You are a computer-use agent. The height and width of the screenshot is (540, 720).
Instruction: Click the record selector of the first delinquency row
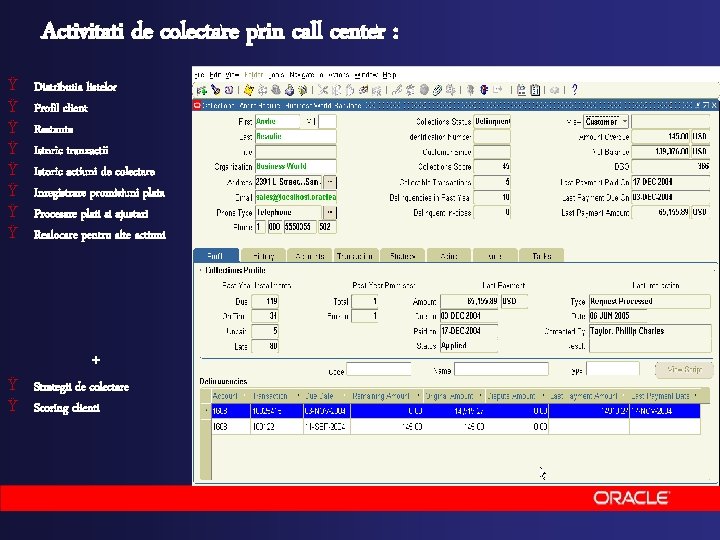pos(206,411)
